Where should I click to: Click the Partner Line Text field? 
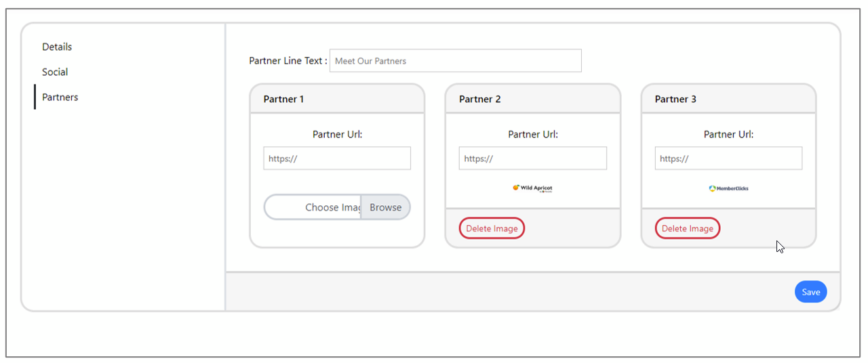point(456,61)
